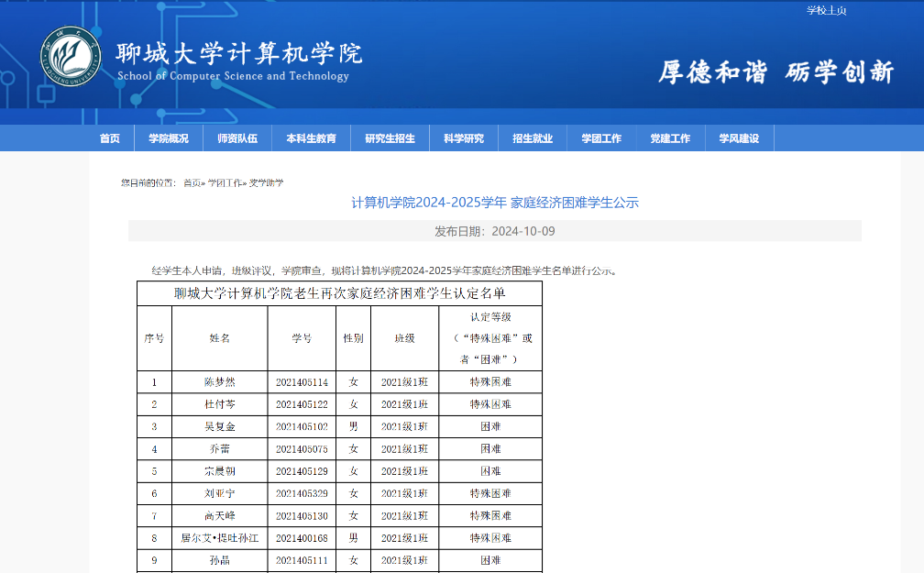Click the 学团工作 breadcrumb link
Image resolution: width=924 pixels, height=573 pixels.
click(x=225, y=182)
